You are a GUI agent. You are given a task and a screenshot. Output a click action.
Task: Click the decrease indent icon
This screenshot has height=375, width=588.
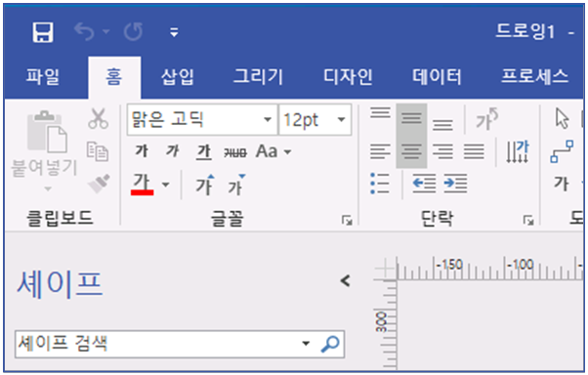(x=424, y=184)
